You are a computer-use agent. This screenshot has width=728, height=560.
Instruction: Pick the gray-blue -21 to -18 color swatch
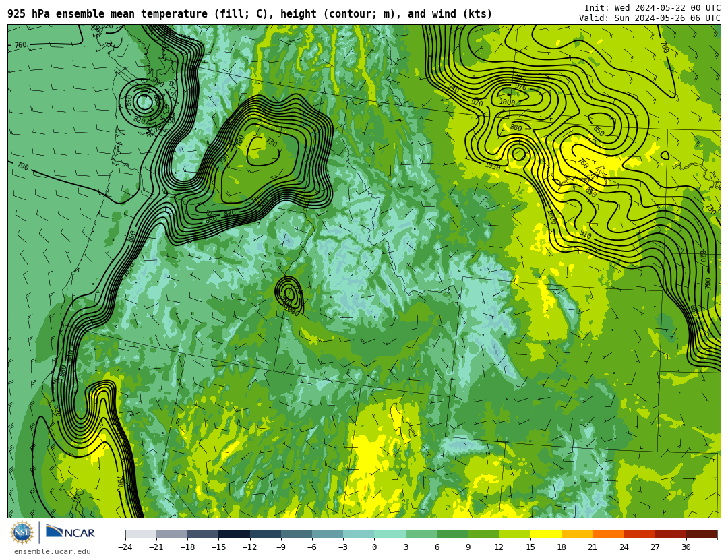click(x=172, y=534)
